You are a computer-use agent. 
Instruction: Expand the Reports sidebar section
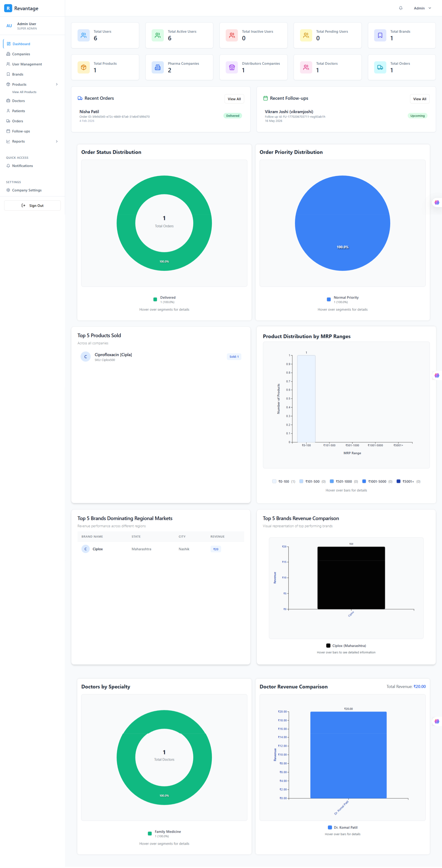57,142
